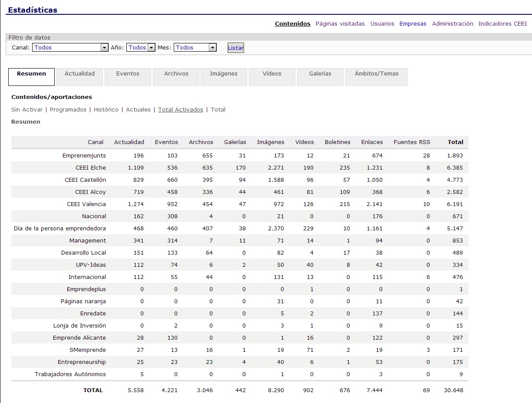Viewport: 532px width, 403px height.
Task: Expand the Mes dropdown
Action: [x=195, y=48]
